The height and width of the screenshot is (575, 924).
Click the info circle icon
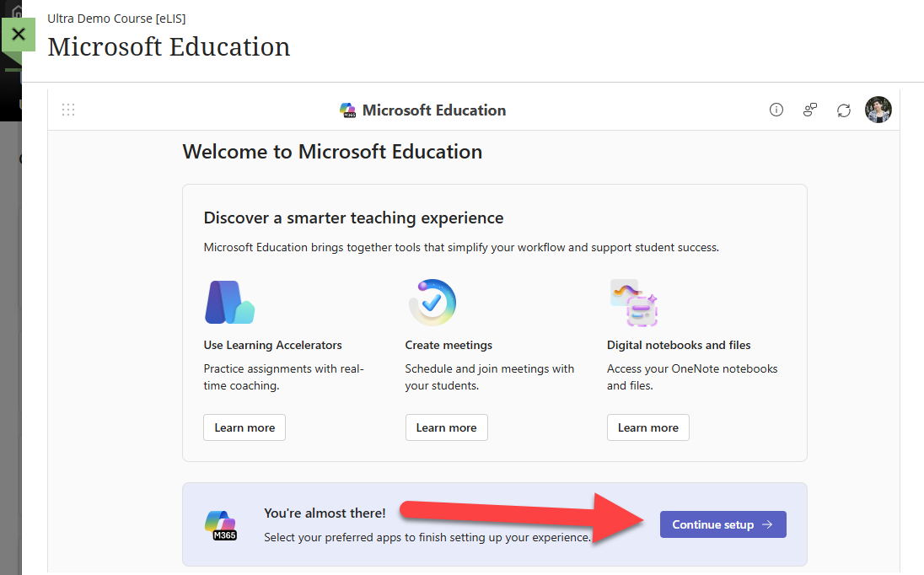(x=776, y=110)
